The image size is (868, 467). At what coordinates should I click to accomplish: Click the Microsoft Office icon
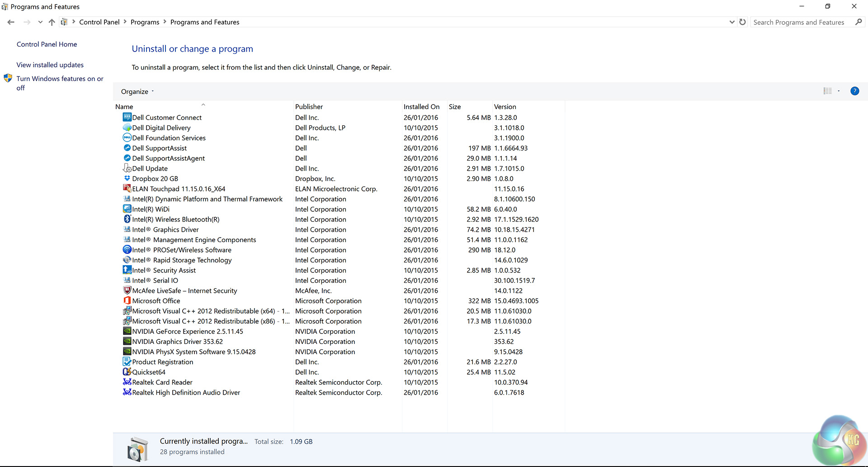[x=127, y=301]
